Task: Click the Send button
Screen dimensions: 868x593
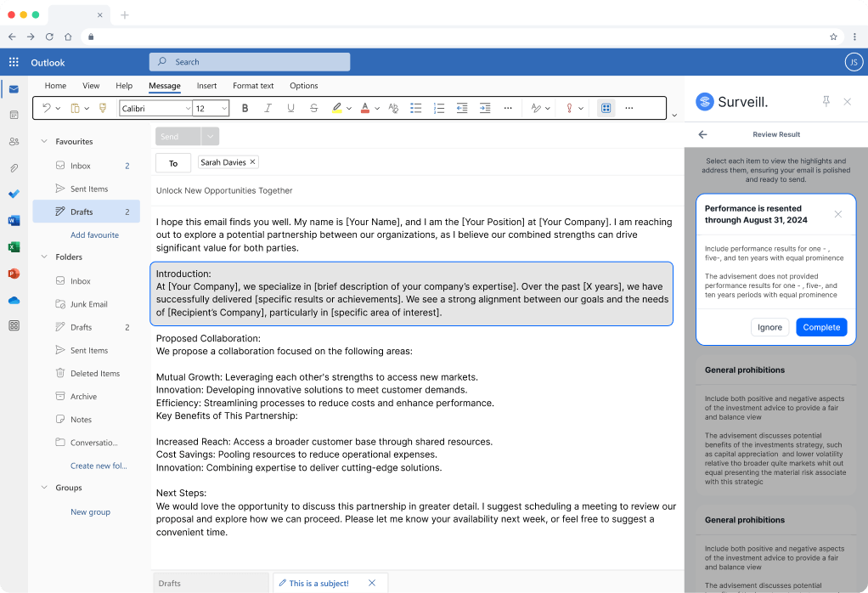Action: coord(178,136)
